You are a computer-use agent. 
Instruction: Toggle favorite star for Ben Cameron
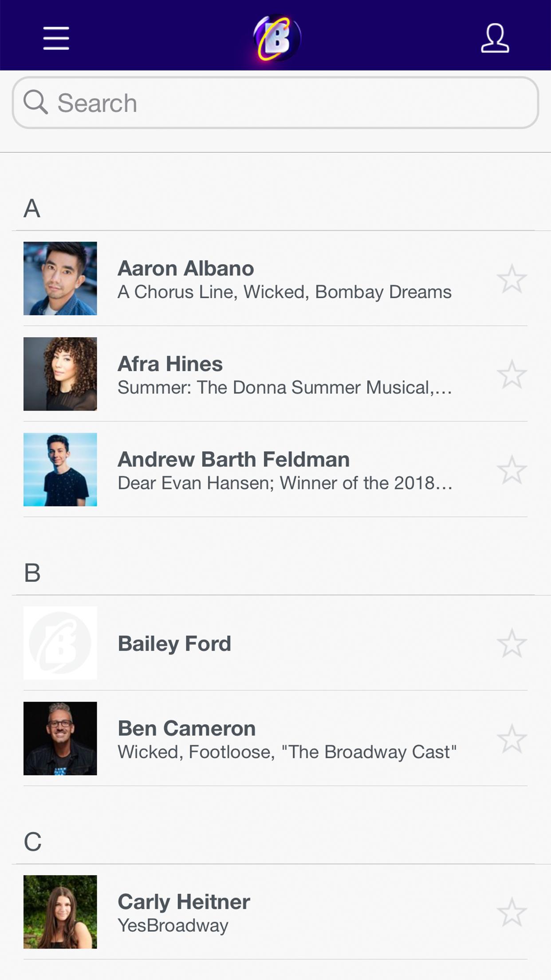point(512,739)
